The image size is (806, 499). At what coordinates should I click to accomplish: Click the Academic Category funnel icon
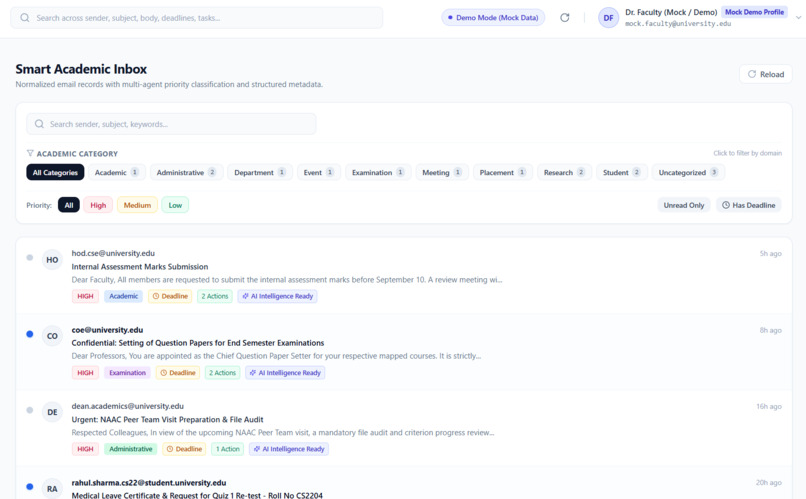(x=30, y=153)
